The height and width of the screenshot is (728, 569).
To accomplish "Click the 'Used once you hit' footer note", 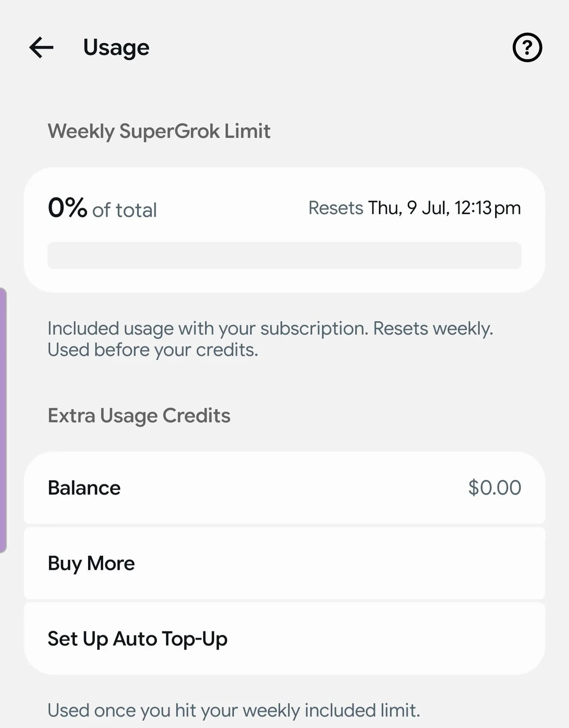I will (234, 711).
